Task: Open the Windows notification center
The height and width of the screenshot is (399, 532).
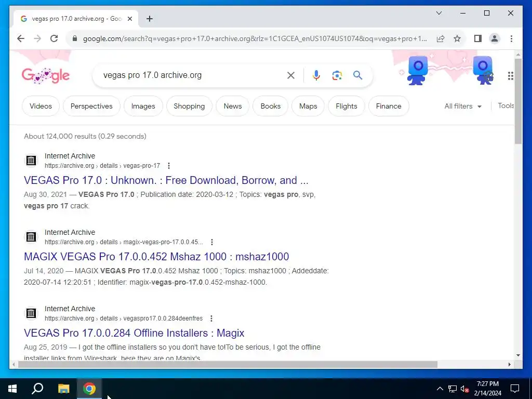Action: 515,389
